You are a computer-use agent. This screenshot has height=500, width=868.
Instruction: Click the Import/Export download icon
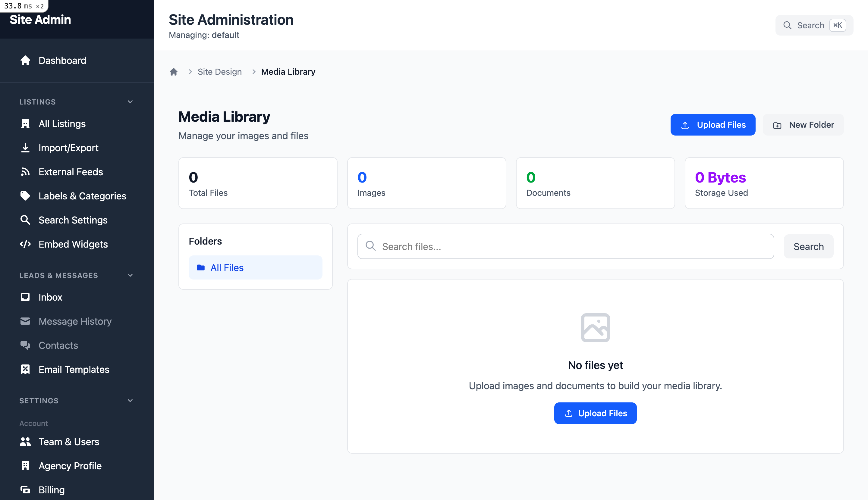click(x=25, y=148)
